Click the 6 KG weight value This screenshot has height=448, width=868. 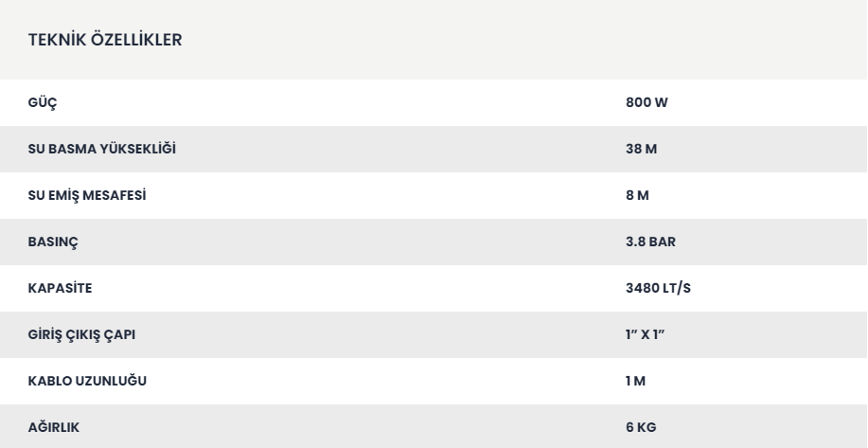click(x=641, y=427)
